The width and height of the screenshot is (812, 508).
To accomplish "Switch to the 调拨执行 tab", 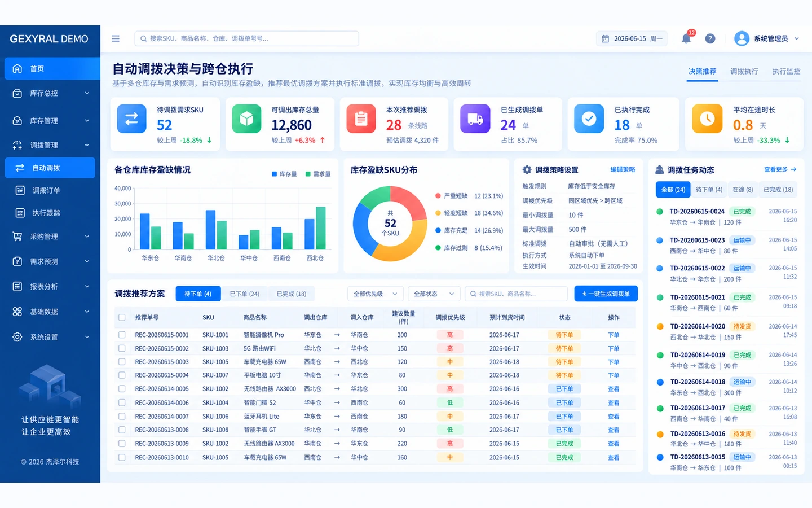I will pyautogui.click(x=744, y=72).
